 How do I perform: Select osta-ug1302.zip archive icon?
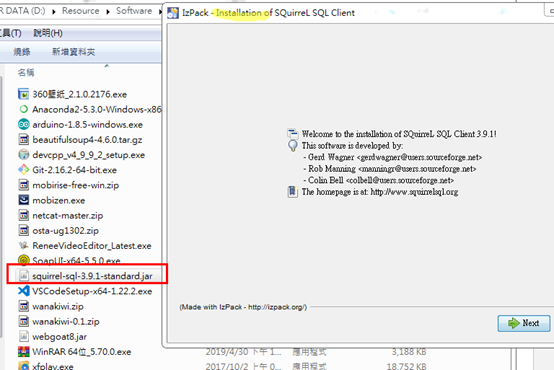pyautogui.click(x=24, y=230)
